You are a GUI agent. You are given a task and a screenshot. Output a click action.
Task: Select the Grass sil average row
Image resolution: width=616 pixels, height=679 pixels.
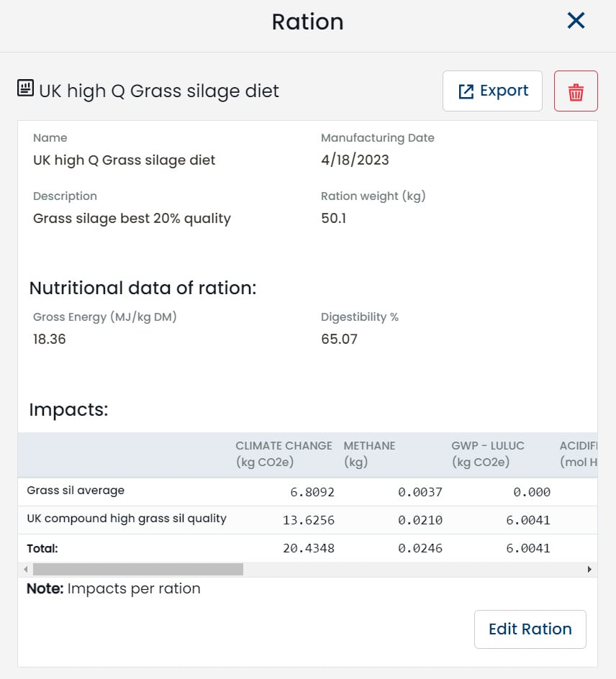click(76, 491)
